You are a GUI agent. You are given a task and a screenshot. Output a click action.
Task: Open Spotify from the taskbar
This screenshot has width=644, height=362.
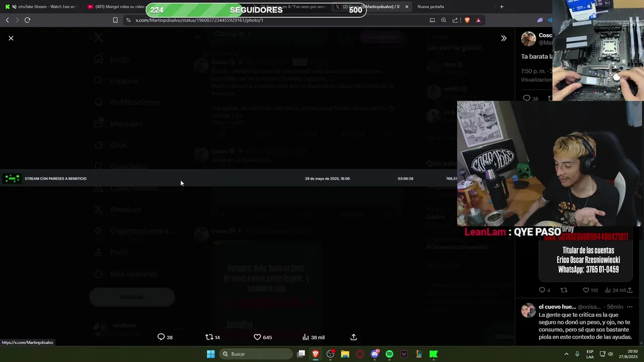click(x=389, y=354)
